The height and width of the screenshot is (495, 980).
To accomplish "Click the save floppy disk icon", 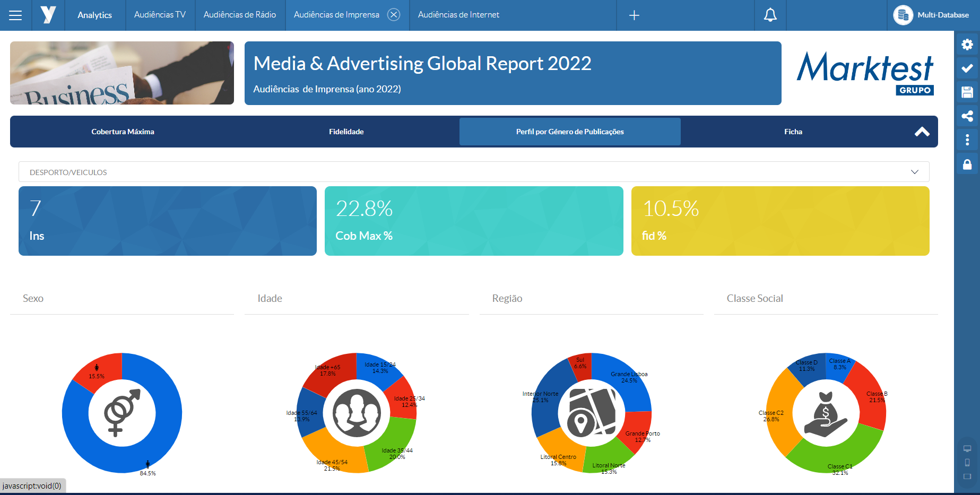I will (967, 92).
